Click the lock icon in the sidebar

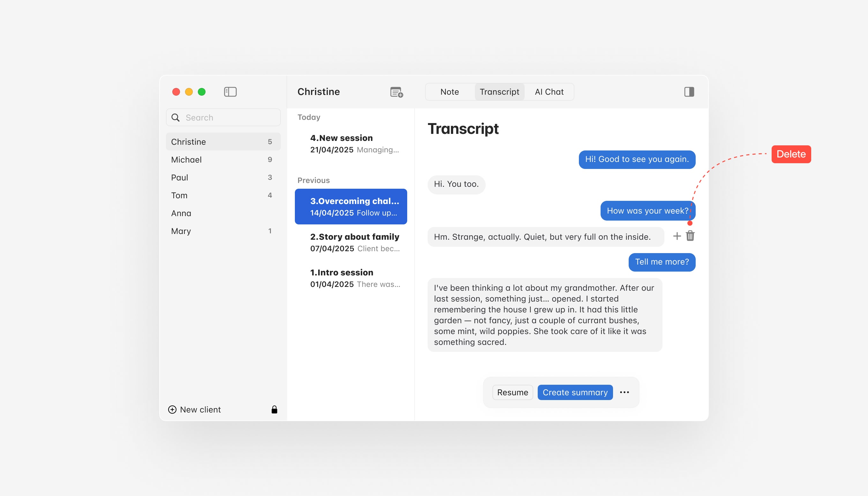pos(274,410)
